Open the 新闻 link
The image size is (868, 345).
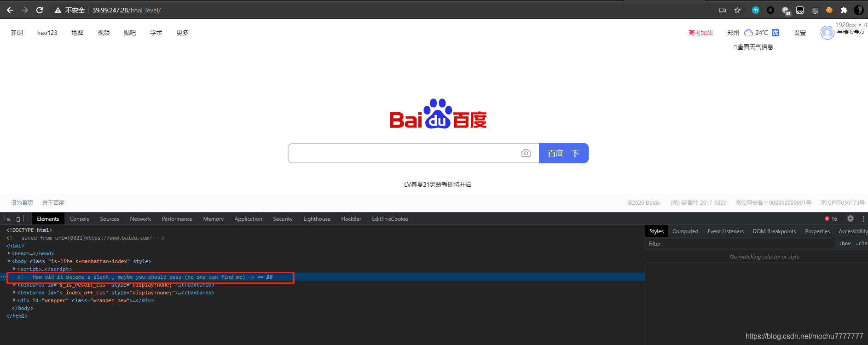[x=17, y=33]
